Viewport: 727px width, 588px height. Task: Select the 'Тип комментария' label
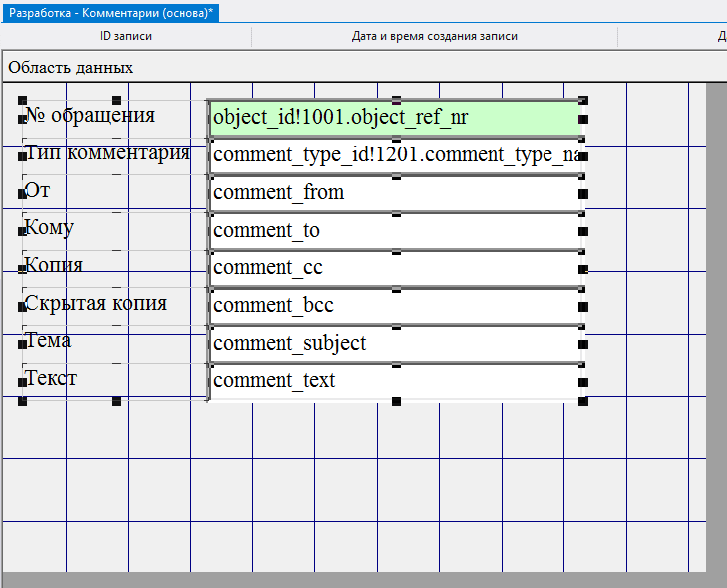point(108,153)
